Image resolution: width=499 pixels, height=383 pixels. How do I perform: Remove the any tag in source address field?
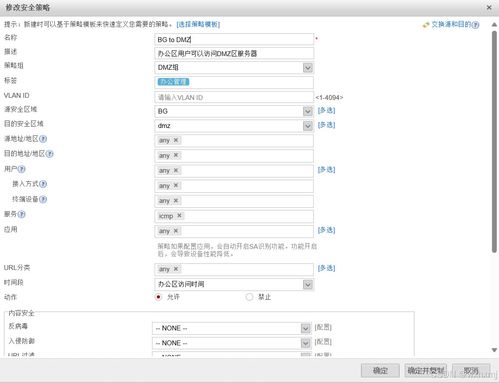click(176, 140)
